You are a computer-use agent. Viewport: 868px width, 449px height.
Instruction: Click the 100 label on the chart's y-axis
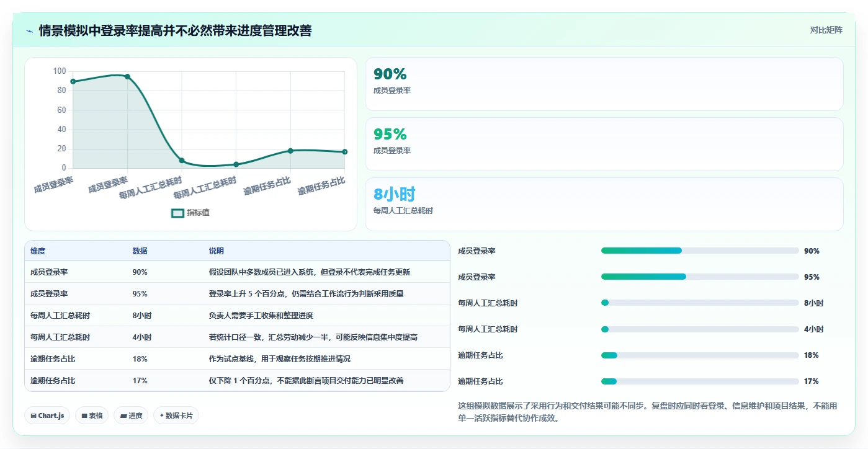click(x=60, y=71)
